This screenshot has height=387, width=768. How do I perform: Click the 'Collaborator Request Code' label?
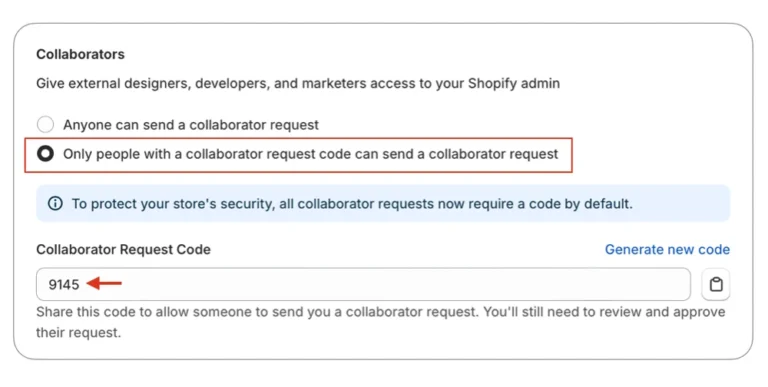pyautogui.click(x=123, y=249)
